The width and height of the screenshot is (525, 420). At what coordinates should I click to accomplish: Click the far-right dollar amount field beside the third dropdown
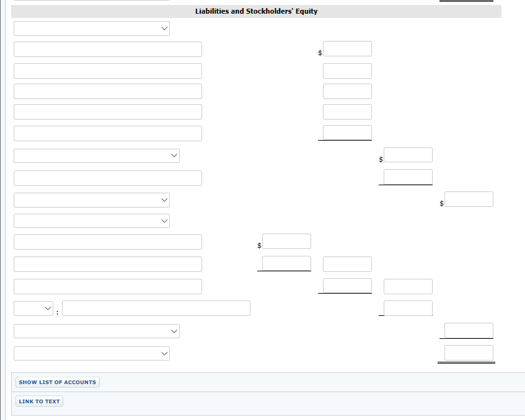pyautogui.click(x=469, y=199)
